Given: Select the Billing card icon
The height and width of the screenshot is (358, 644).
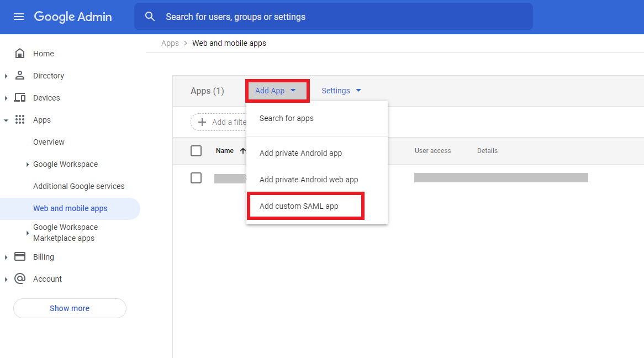Looking at the screenshot, I should (x=21, y=256).
